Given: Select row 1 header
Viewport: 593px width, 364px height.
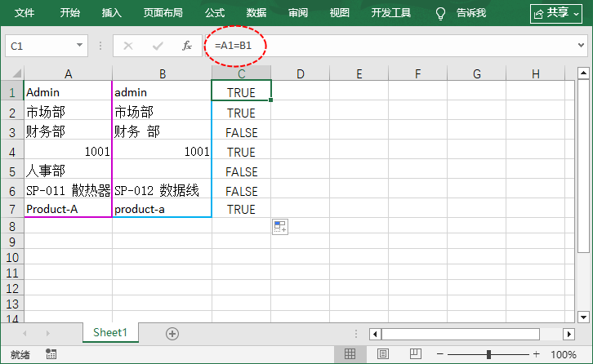Looking at the screenshot, I should point(12,92).
